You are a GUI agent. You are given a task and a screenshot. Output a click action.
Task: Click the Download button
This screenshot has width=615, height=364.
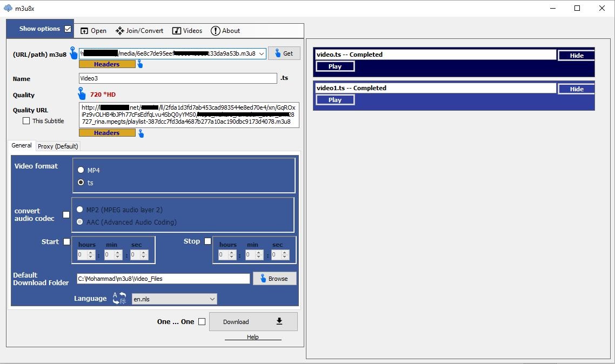[x=253, y=322]
